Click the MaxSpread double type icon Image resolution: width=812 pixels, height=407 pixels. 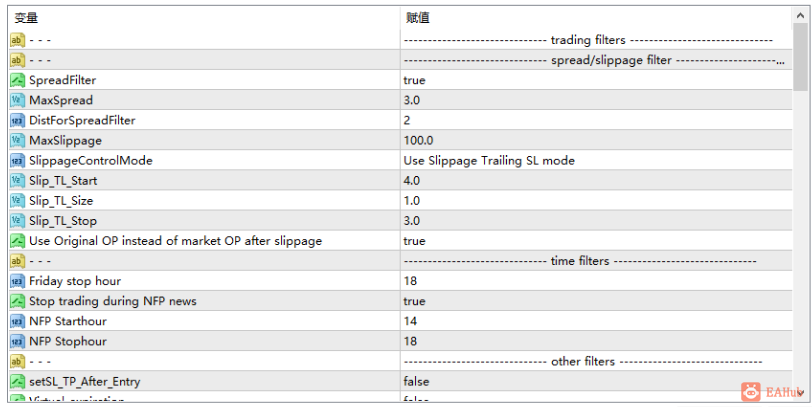(x=17, y=100)
